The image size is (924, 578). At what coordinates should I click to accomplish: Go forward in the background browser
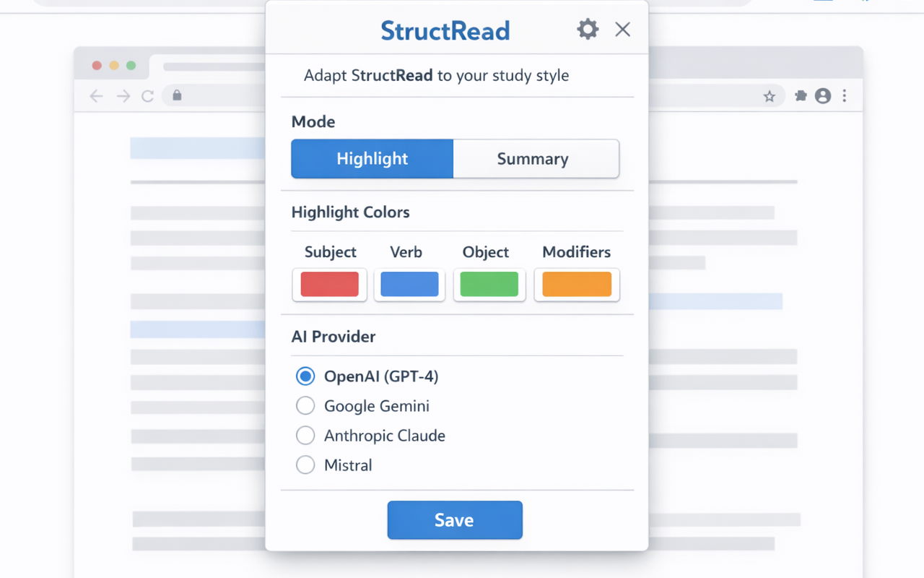(123, 96)
